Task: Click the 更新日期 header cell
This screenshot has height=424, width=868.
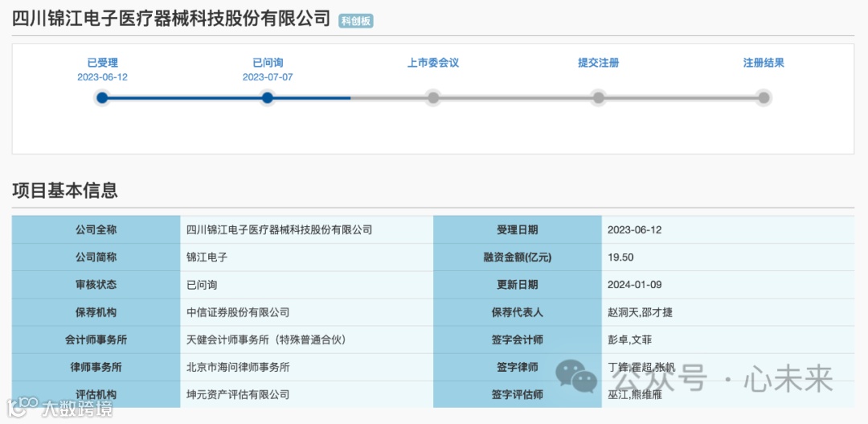Action: pos(518,285)
